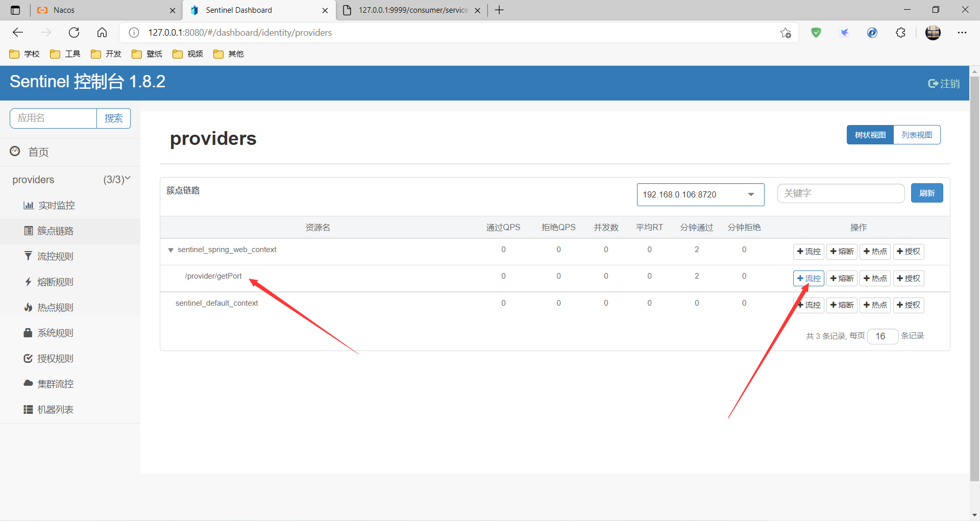Switch to the Sentinel Dashboard tab

[x=259, y=10]
